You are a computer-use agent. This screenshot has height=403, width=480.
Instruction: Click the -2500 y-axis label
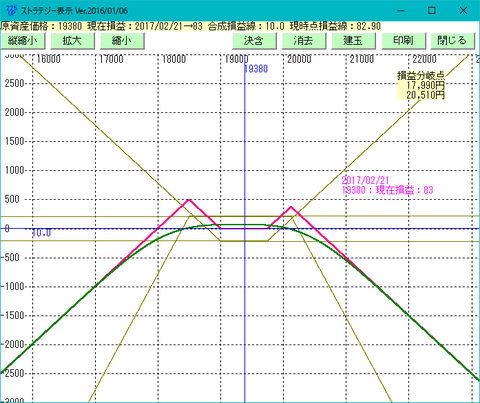pos(13,373)
